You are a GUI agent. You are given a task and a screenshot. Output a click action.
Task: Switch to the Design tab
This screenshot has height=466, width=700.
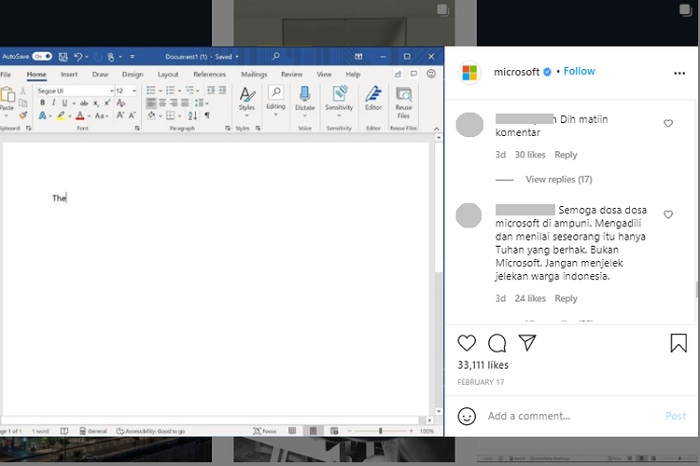coord(133,75)
